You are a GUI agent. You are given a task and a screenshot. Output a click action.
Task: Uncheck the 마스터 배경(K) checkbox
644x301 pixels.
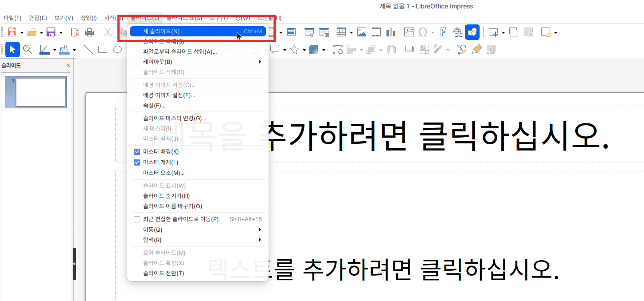137,152
